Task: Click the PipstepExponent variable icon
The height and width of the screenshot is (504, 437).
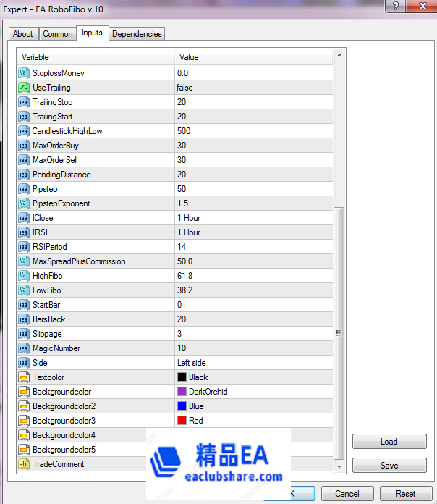Action: [24, 203]
